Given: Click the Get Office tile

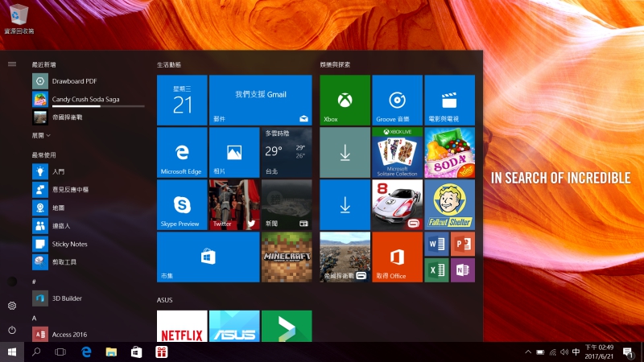Looking at the screenshot, I should coord(397,257).
